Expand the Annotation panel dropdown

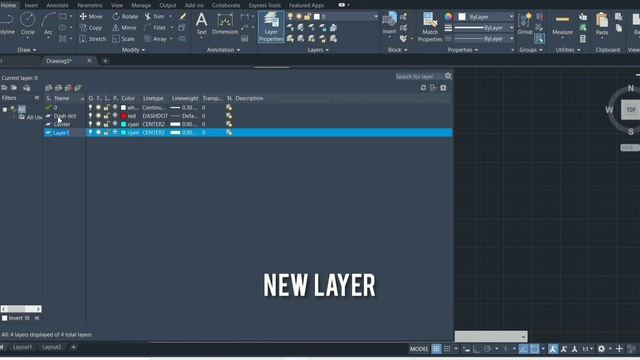(224, 50)
